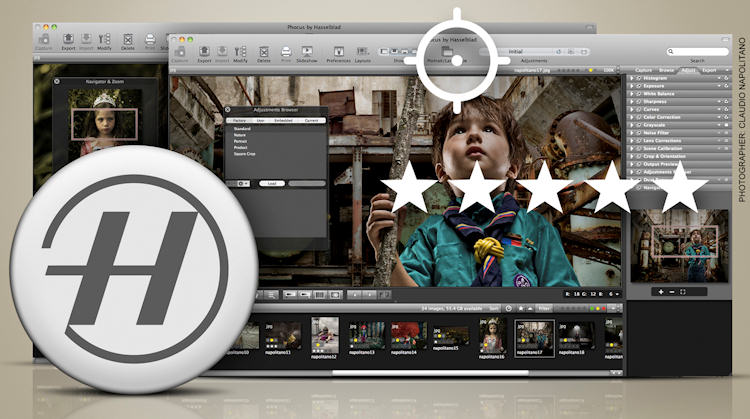Click second Show layout segment button
The width and height of the screenshot is (750, 419).
(x=395, y=51)
